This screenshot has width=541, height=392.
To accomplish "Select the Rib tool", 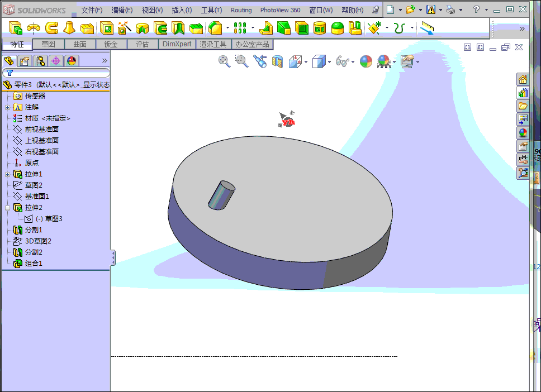I will pos(265,28).
